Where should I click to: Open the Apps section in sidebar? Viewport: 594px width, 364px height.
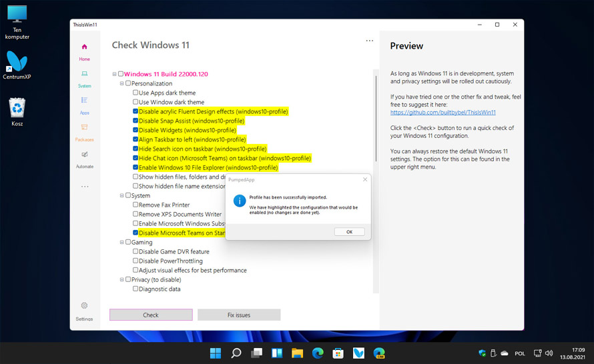[x=85, y=105]
